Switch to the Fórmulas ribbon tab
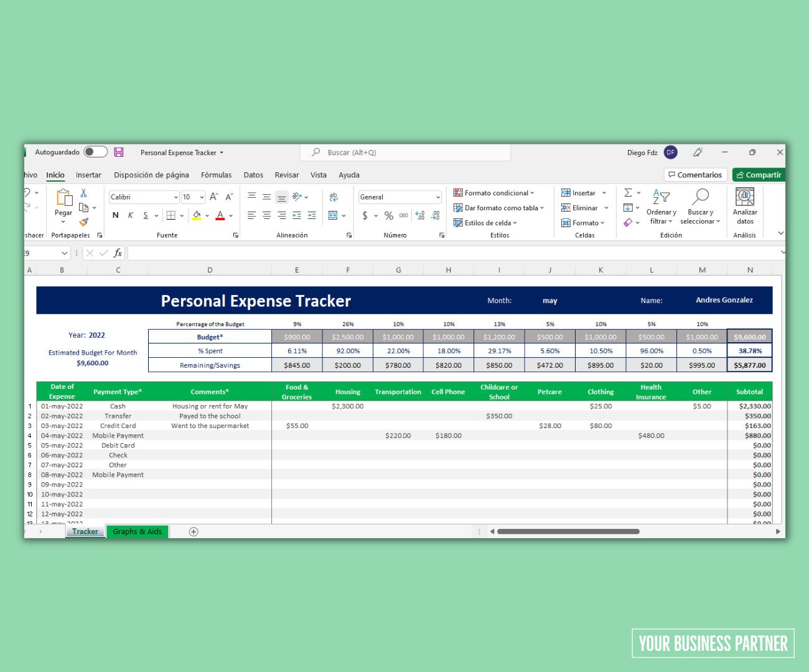The height and width of the screenshot is (672, 809). [x=216, y=175]
